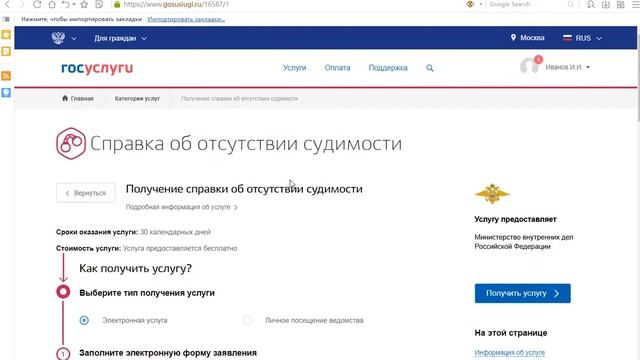Open the RUS language dropdown

[x=588, y=38]
